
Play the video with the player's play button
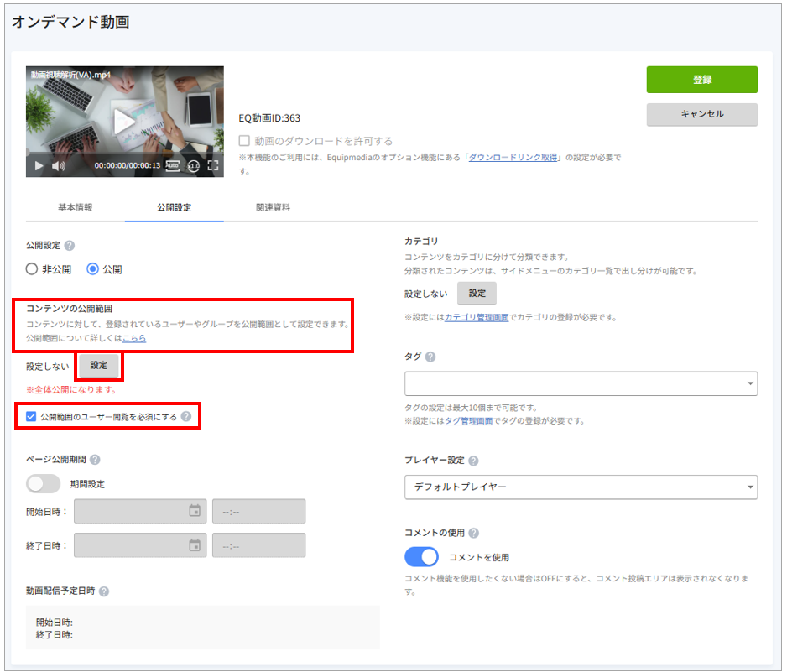coord(39,165)
